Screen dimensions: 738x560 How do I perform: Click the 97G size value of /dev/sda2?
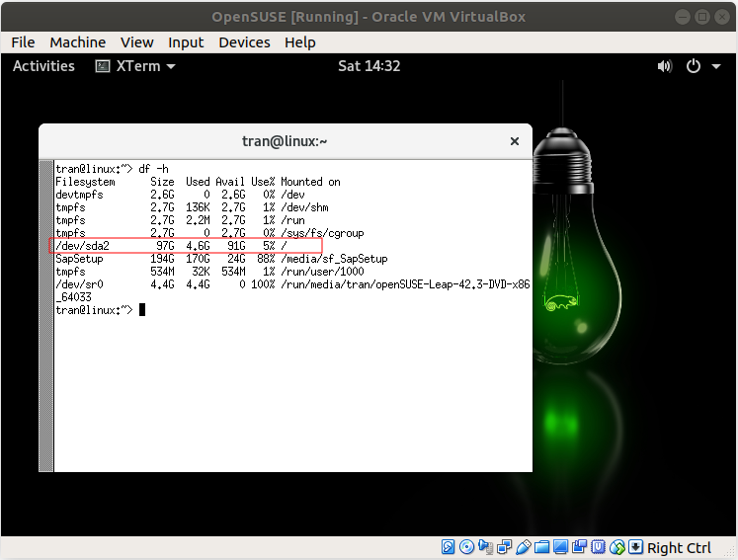click(165, 246)
